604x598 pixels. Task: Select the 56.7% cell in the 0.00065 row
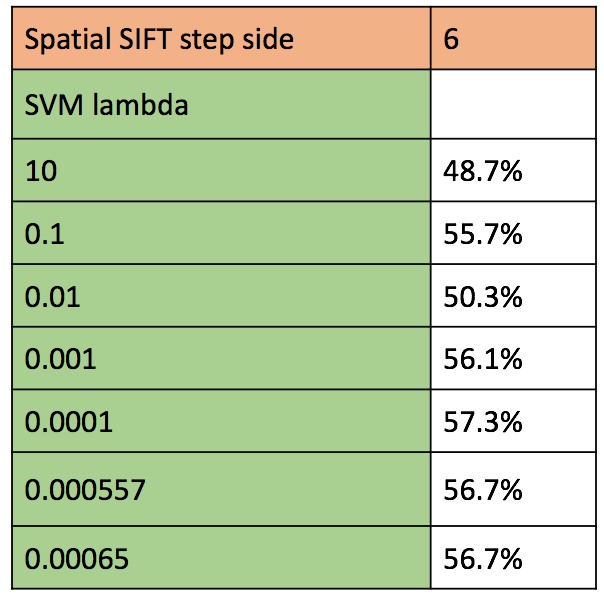514,558
